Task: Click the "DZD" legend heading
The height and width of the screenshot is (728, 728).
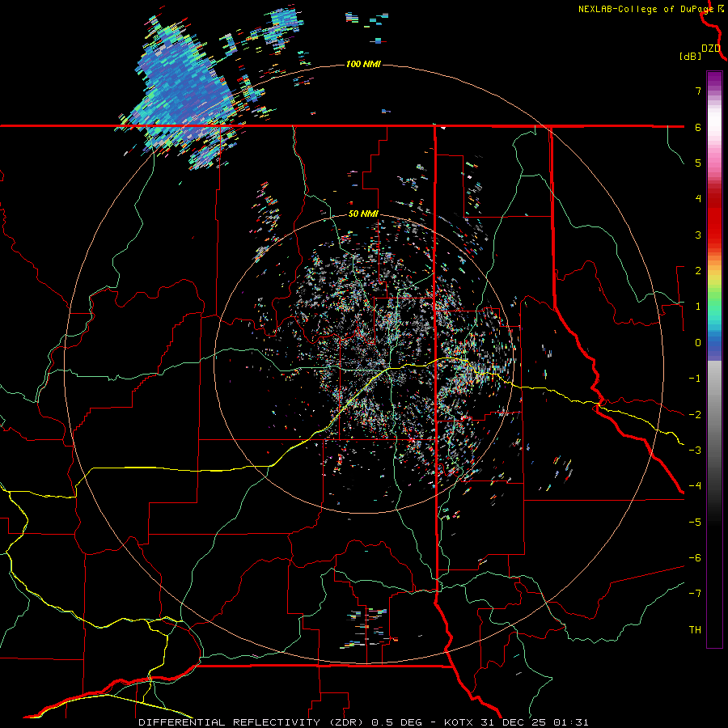Action: pyautogui.click(x=711, y=49)
